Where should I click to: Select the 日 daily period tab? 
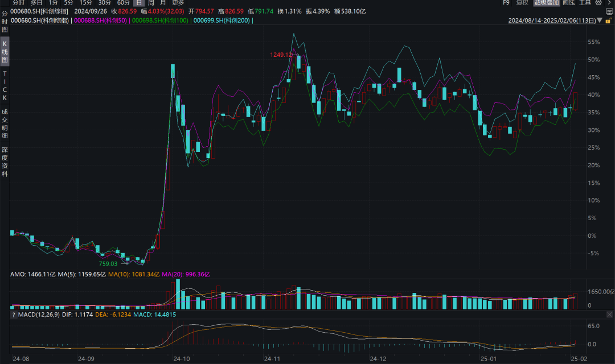140,3
